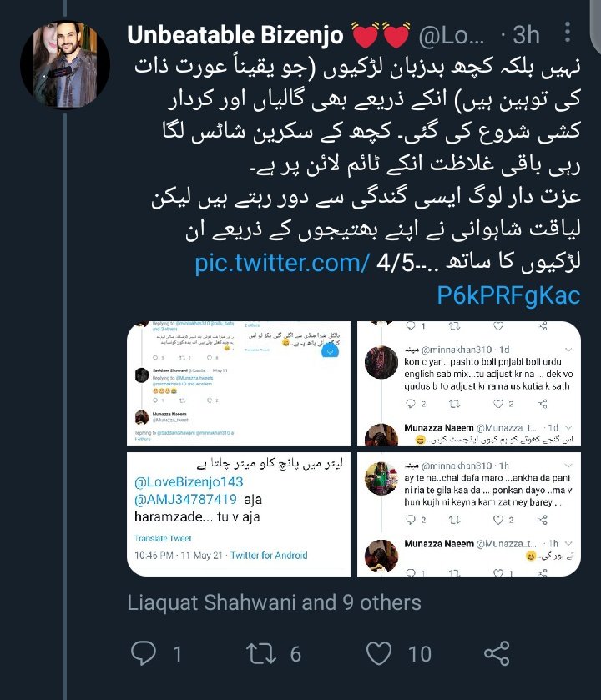
Task: Tap the reply count of 1
Action: [x=177, y=654]
